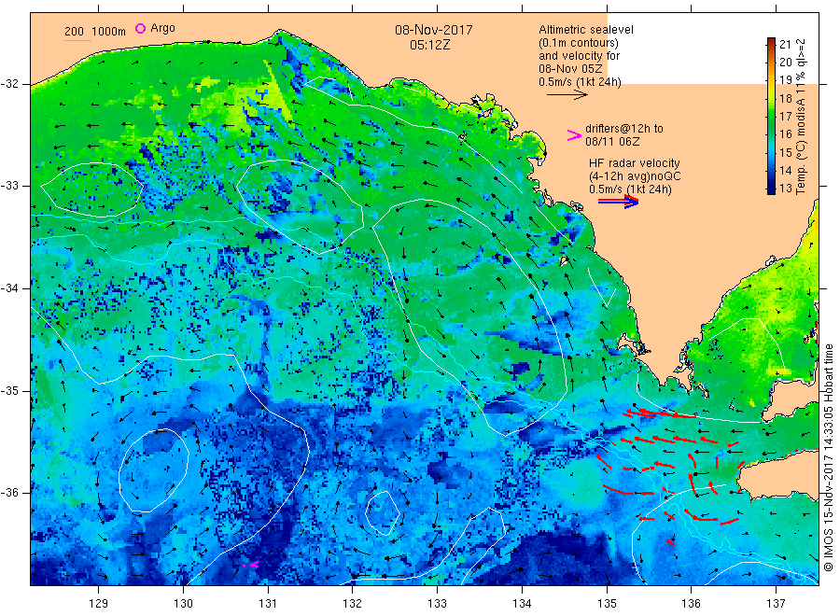Viewport: 840px width, 616px height.
Task: Click the 21 label on temperature scale
Action: coord(785,45)
